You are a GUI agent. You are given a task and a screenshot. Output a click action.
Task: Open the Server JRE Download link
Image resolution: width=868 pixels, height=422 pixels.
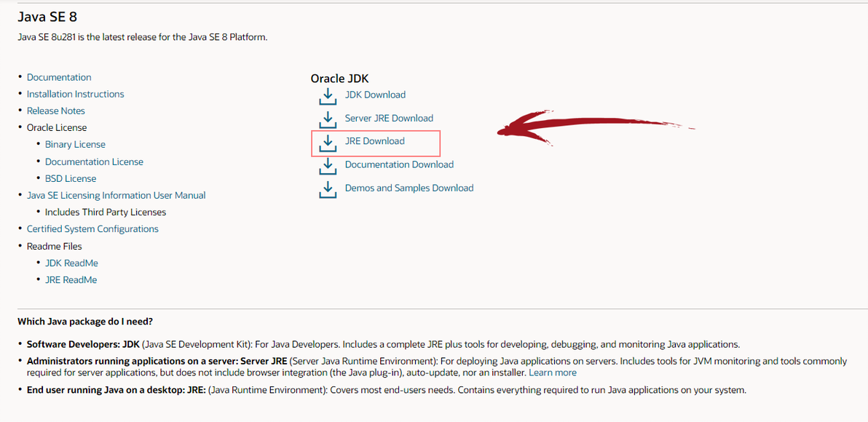coord(389,118)
